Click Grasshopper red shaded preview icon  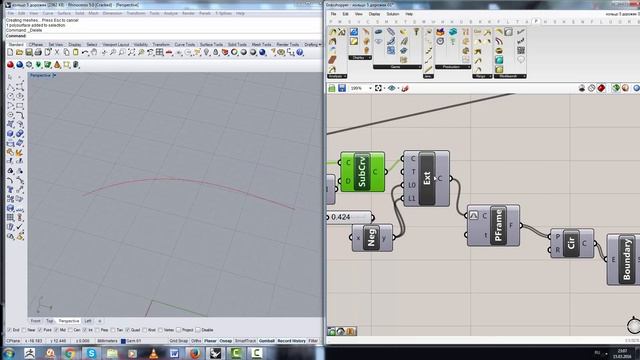click(x=601, y=88)
